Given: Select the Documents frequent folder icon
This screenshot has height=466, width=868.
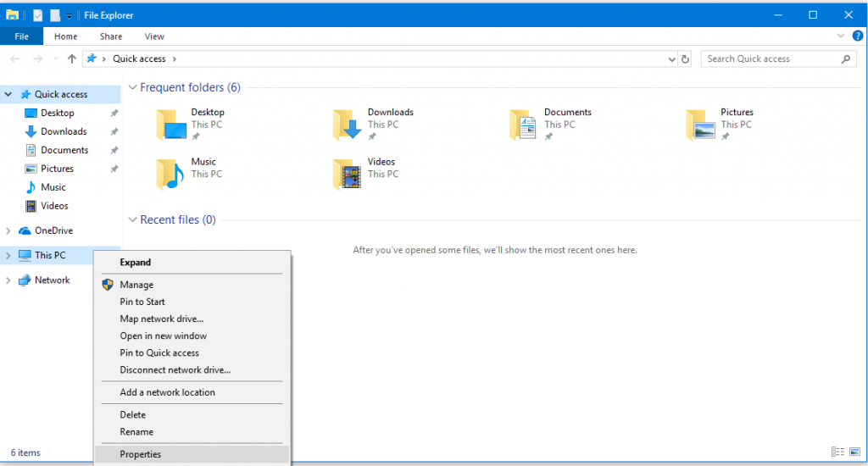Looking at the screenshot, I should click(x=524, y=125).
